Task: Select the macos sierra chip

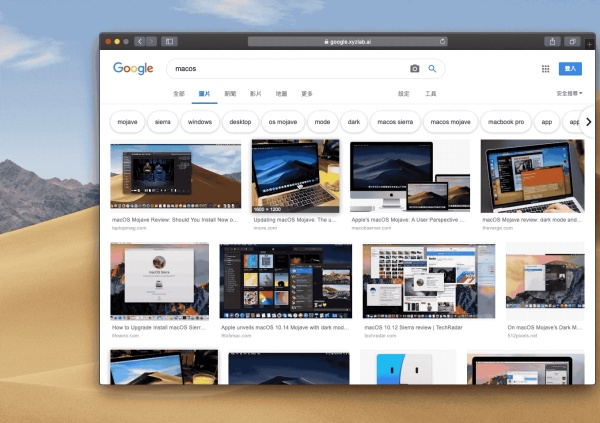Action: click(395, 122)
